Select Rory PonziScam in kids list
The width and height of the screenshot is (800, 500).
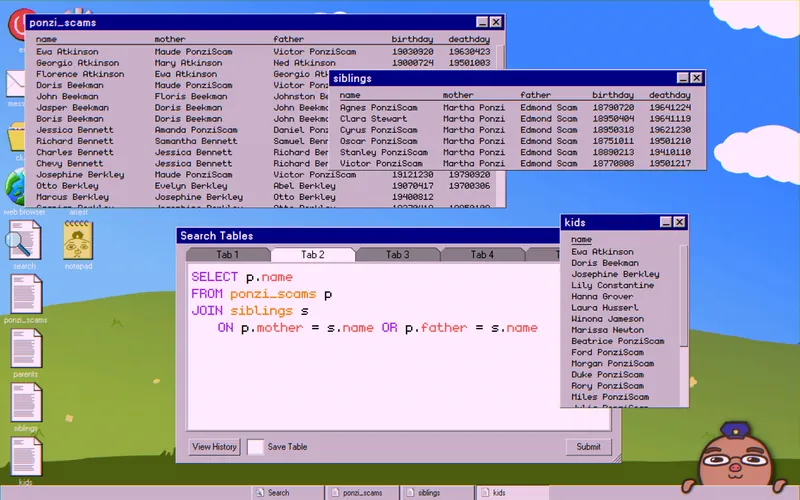607,386
